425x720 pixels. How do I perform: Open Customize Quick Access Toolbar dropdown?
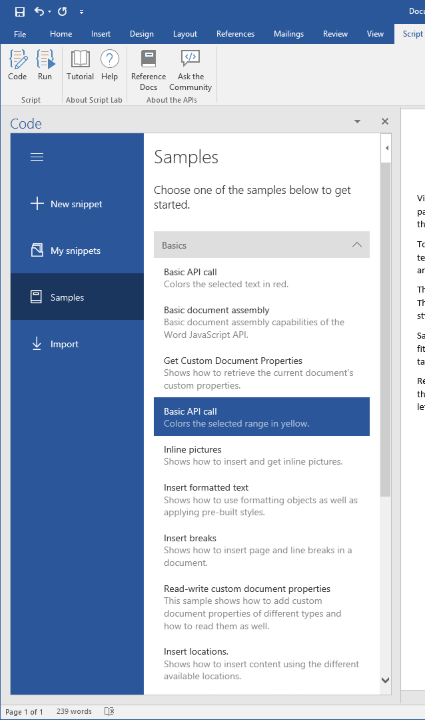click(81, 12)
